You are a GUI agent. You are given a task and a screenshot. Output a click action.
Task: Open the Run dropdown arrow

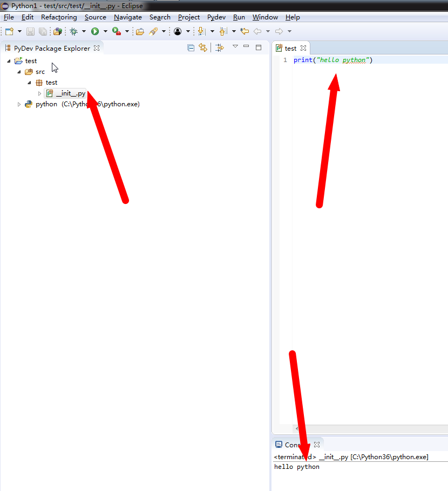pos(105,31)
